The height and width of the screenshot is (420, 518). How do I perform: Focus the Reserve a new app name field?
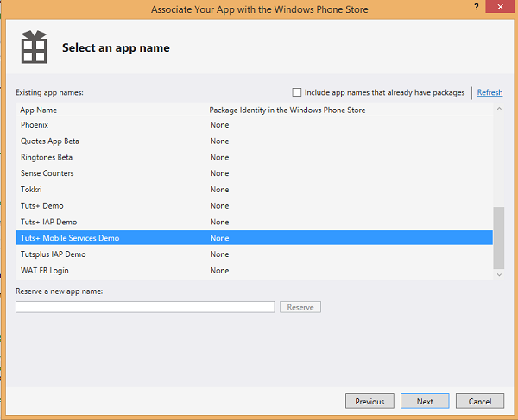pos(145,307)
